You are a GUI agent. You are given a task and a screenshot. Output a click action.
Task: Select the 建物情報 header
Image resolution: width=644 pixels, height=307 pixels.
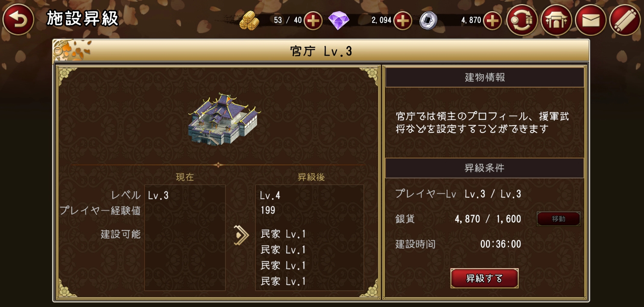485,77
